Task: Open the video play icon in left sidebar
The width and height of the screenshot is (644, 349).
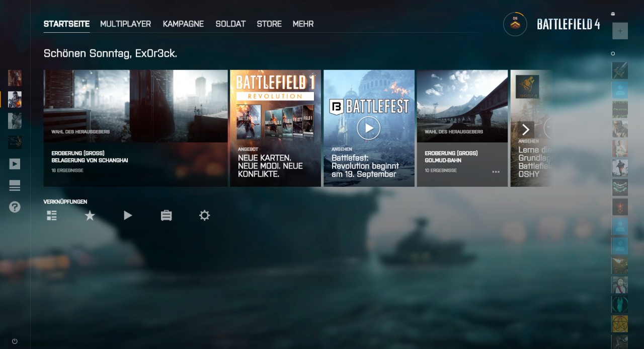Action: click(15, 164)
